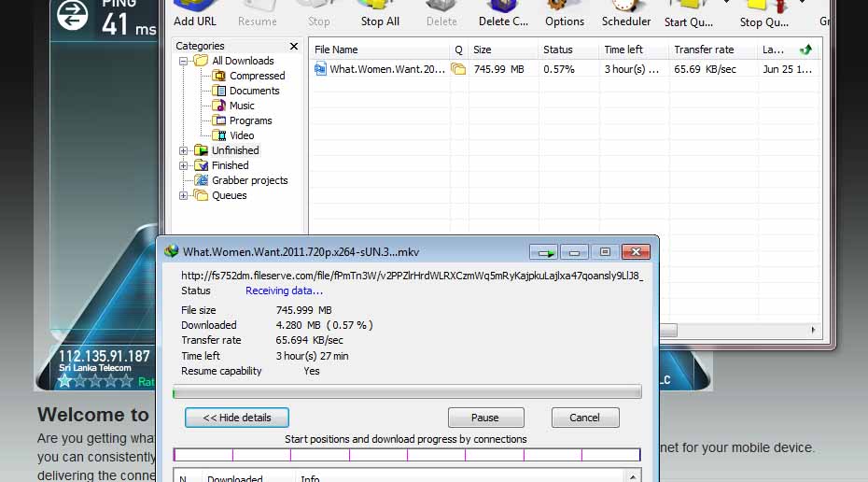Screen dimensions: 868x482
Task: Collapse the All Downloads tree node
Action: tap(183, 61)
